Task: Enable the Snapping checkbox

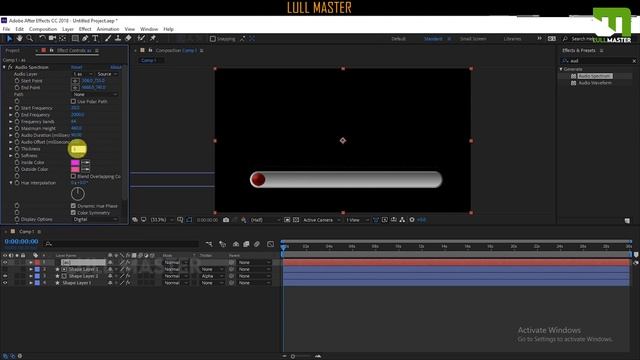Action: coord(213,39)
